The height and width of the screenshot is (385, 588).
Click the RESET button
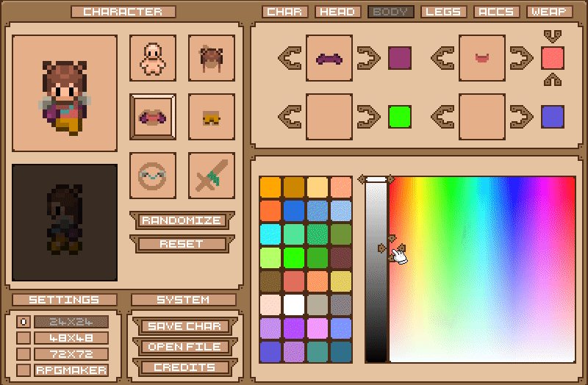coord(182,244)
